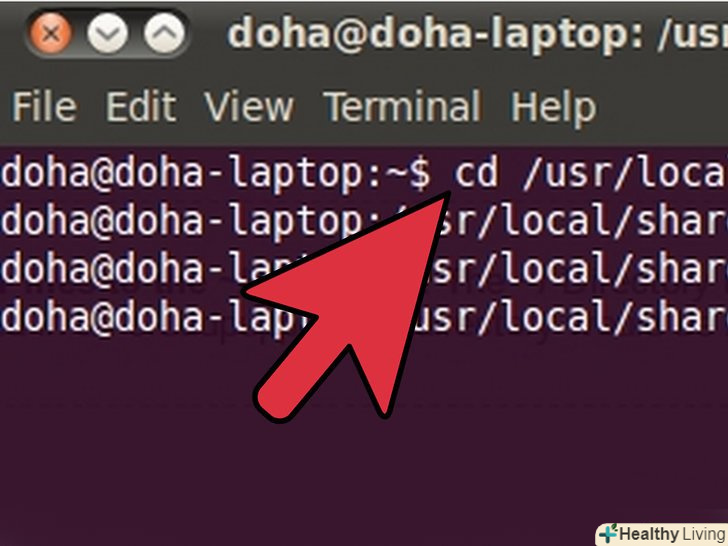
Task: Open the File menu
Action: (x=44, y=106)
